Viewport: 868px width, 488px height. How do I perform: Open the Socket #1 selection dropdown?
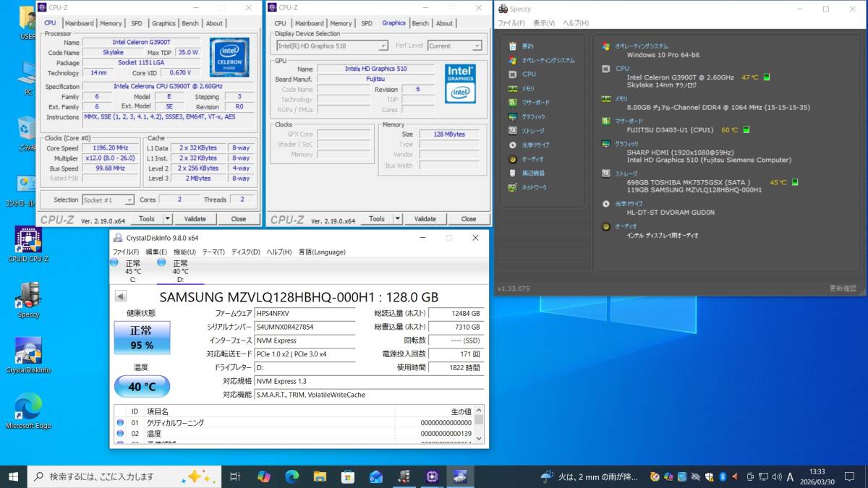point(109,200)
